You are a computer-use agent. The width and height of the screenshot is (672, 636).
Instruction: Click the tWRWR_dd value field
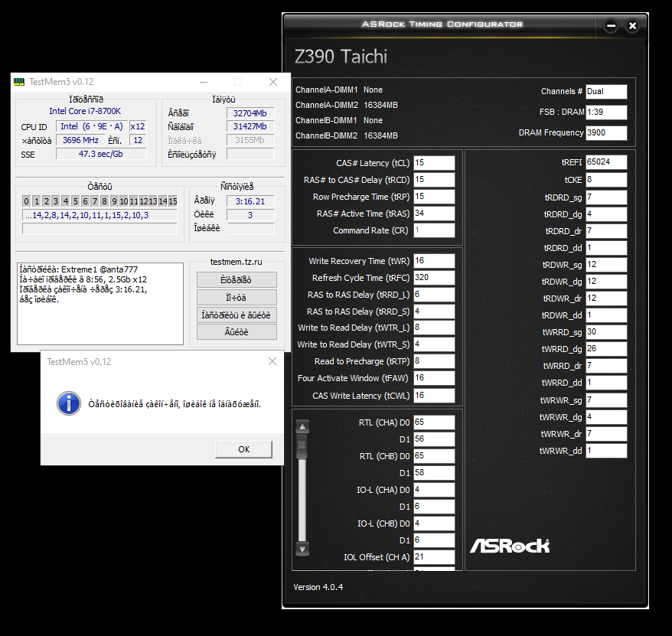tap(606, 451)
